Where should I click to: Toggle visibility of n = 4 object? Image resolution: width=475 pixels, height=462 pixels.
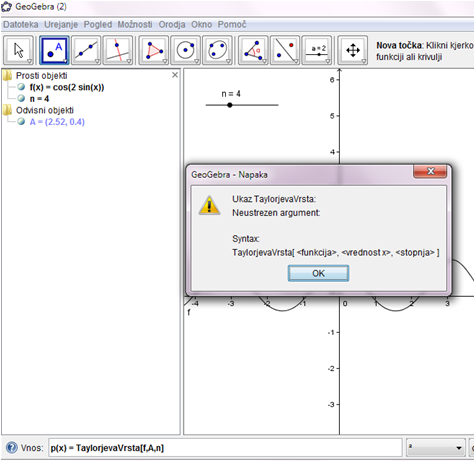pos(21,98)
